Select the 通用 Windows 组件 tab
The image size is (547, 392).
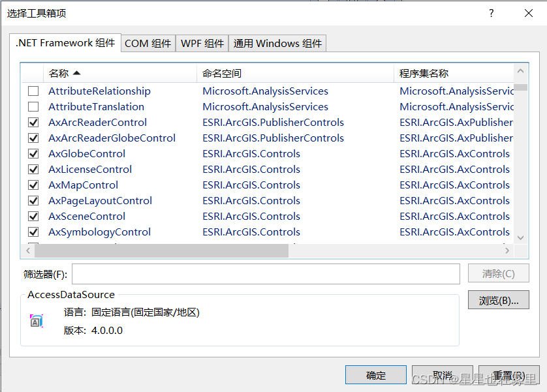(x=277, y=43)
